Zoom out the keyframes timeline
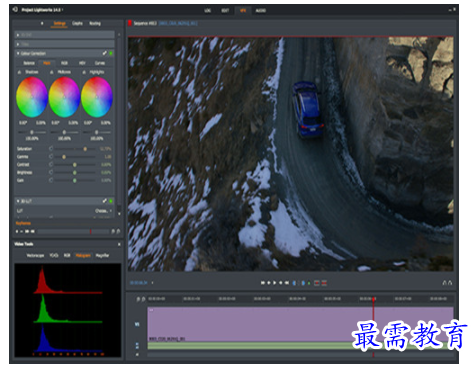Image resolution: width=476 pixels, height=367 pixels. click(x=113, y=231)
